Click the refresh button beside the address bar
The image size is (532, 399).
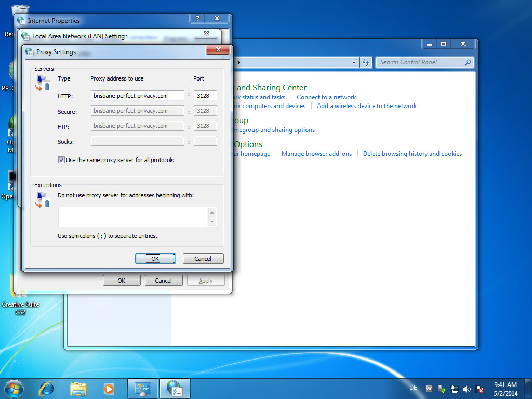click(366, 62)
